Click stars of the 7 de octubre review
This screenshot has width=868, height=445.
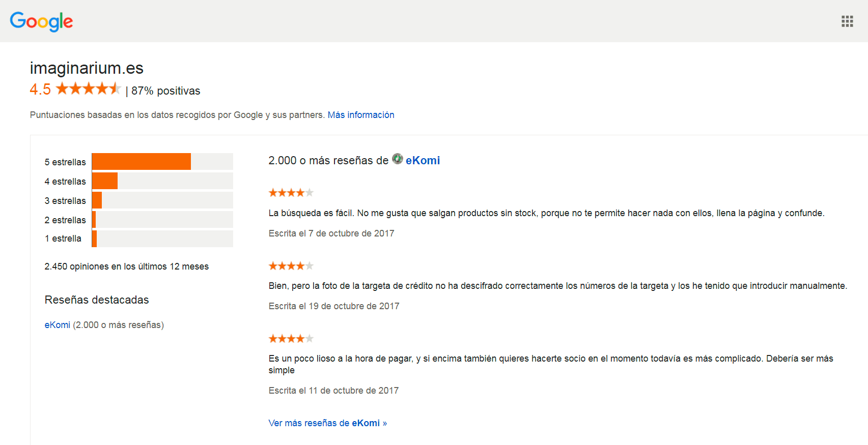pos(291,193)
